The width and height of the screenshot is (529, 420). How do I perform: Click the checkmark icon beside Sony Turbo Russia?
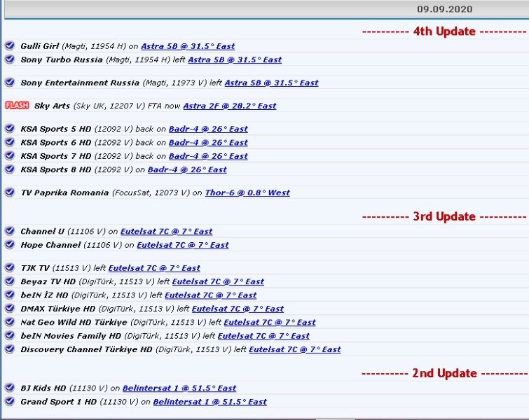point(10,59)
